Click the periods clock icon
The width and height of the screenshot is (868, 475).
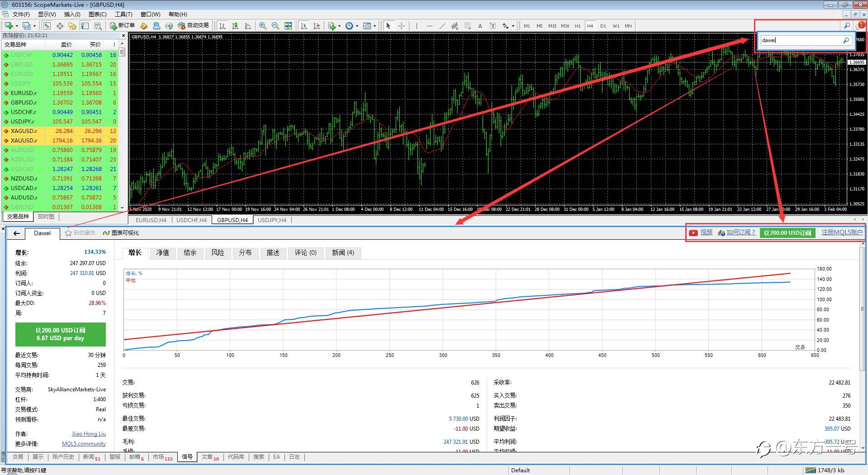349,26
